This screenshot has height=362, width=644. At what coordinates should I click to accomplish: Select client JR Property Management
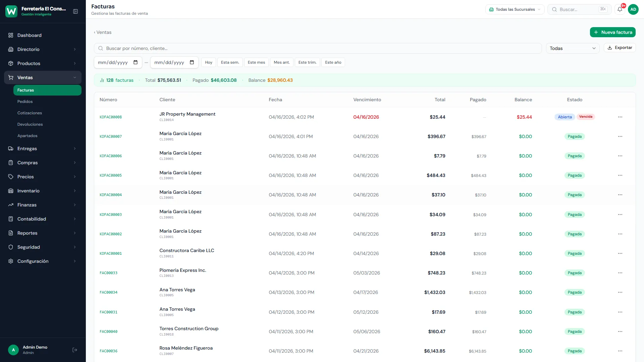(x=187, y=114)
